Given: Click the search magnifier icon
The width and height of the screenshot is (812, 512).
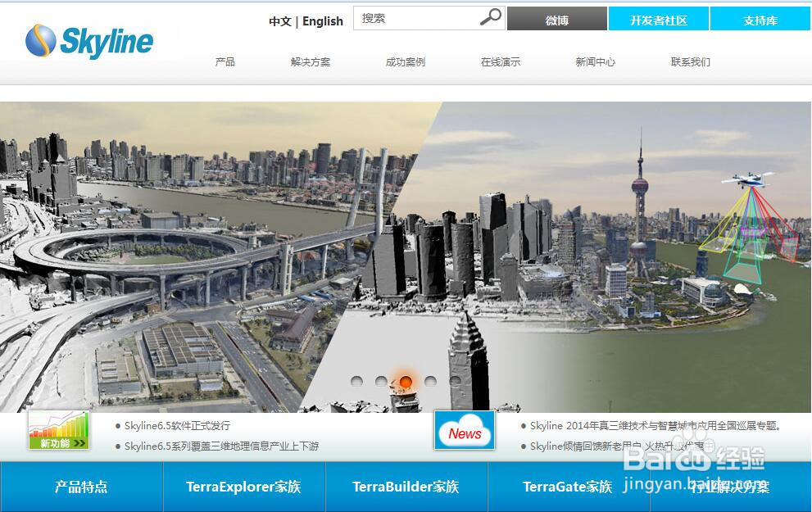Looking at the screenshot, I should (x=491, y=17).
